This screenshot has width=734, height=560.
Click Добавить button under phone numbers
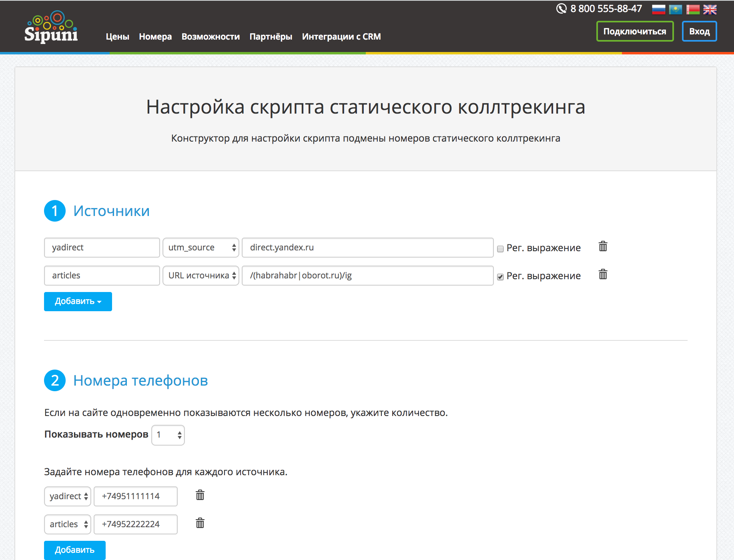pos(75,550)
